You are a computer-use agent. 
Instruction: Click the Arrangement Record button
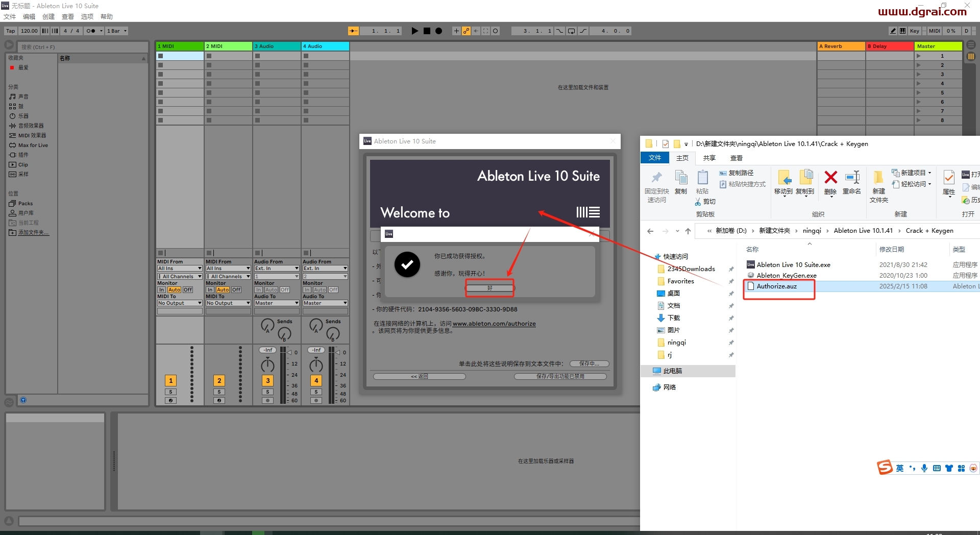point(438,31)
